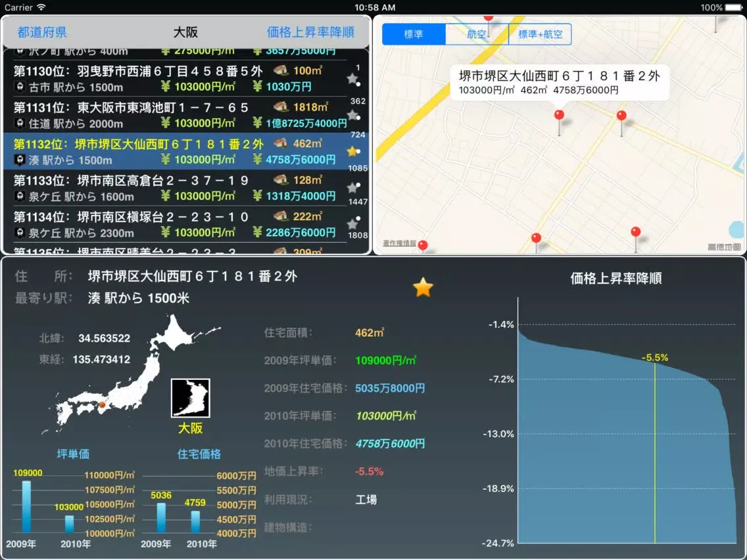This screenshot has height=560, width=747.
Task: Select the 標準 map mode tab
Action: pos(414,34)
